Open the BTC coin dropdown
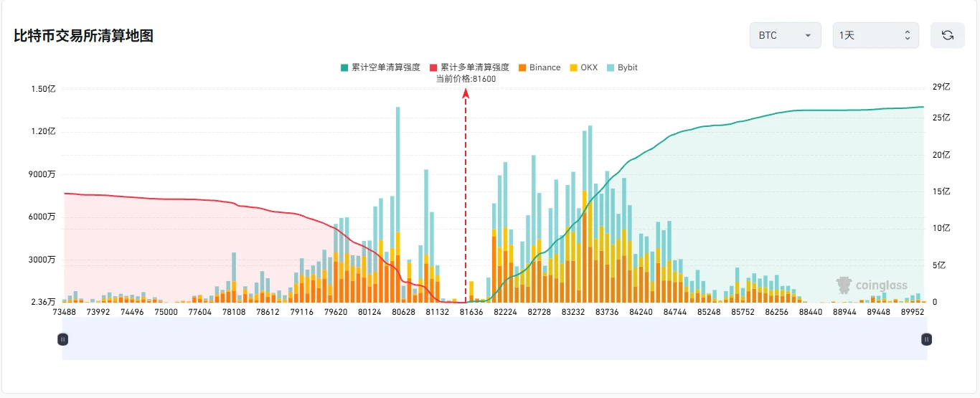Viewport: 980px width, 398px height. 785,35
